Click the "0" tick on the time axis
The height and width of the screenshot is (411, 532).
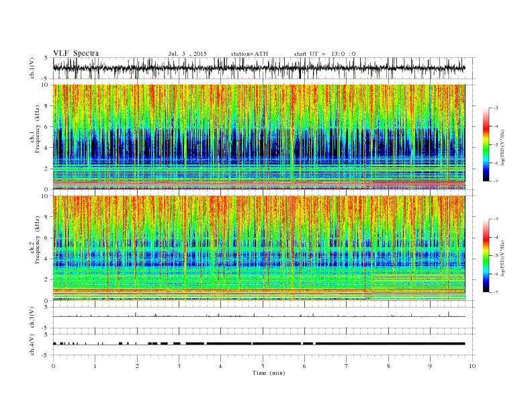[x=53, y=366]
